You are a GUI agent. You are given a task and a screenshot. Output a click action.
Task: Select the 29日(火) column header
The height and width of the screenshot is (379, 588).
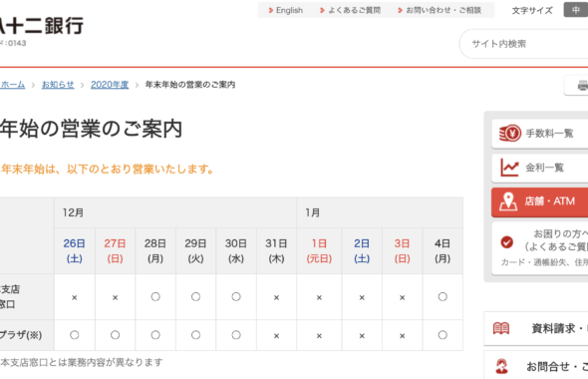(x=195, y=251)
